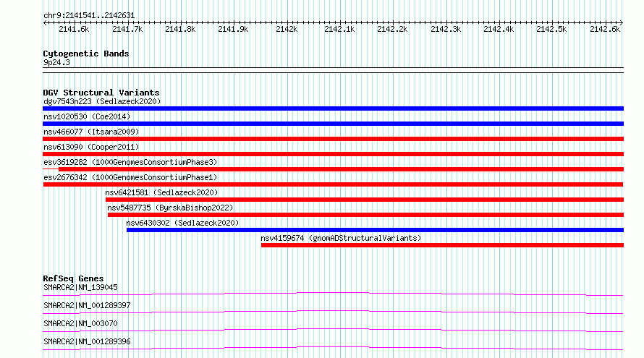Image resolution: width=644 pixels, height=358 pixels.
Task: Open the SMARCA2|NM_001289397 transcript label
Action: [87, 305]
